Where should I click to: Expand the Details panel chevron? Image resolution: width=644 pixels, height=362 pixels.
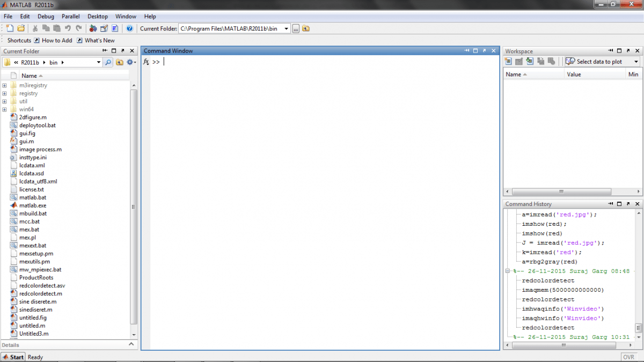tap(132, 344)
